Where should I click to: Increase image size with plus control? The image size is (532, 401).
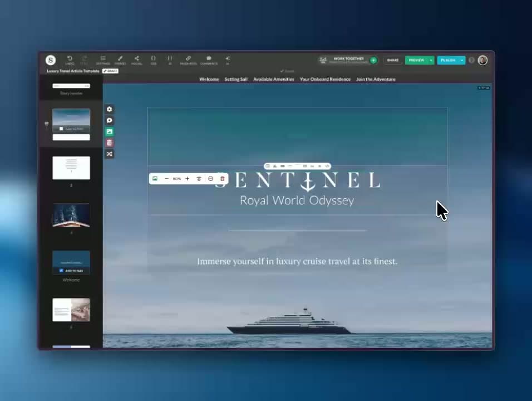click(x=188, y=179)
